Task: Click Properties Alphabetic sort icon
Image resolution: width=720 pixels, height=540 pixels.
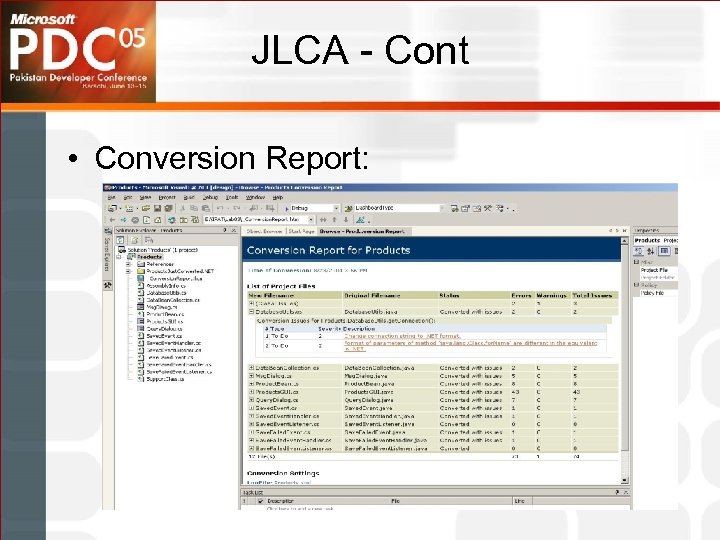Action: pyautogui.click(x=651, y=251)
